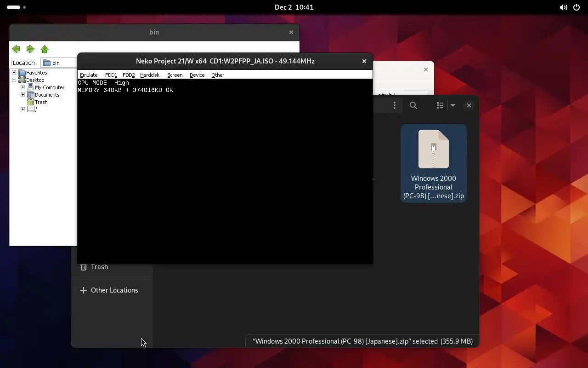Open the Emulate menu

coord(89,75)
